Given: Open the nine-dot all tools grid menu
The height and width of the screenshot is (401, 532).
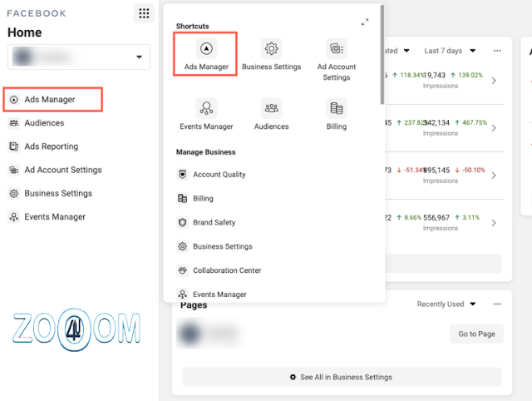Looking at the screenshot, I should tap(144, 13).
